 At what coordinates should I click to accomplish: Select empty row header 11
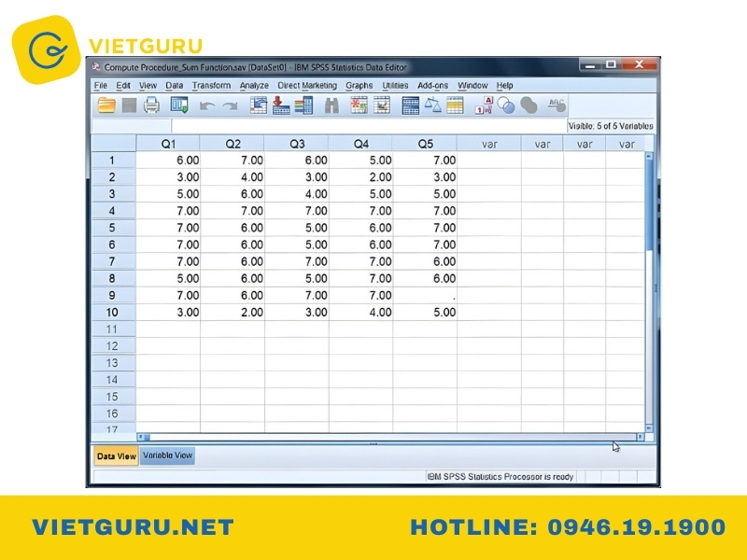[113, 329]
